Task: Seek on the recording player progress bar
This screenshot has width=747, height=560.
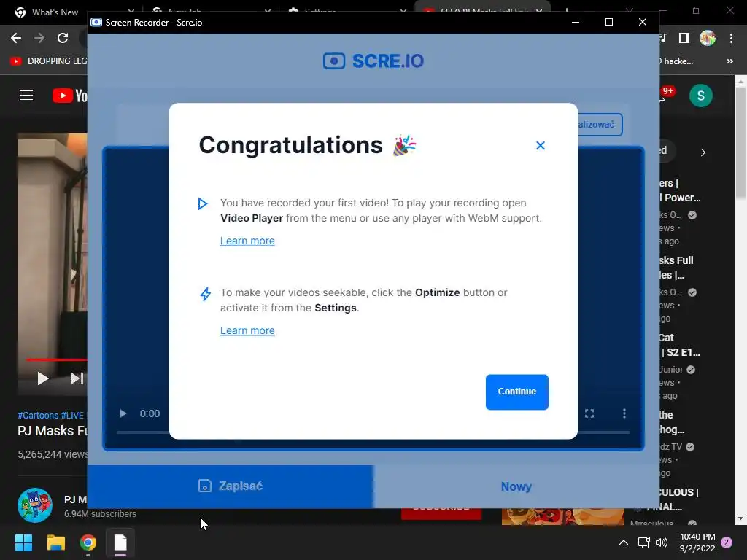Action: coord(373,432)
